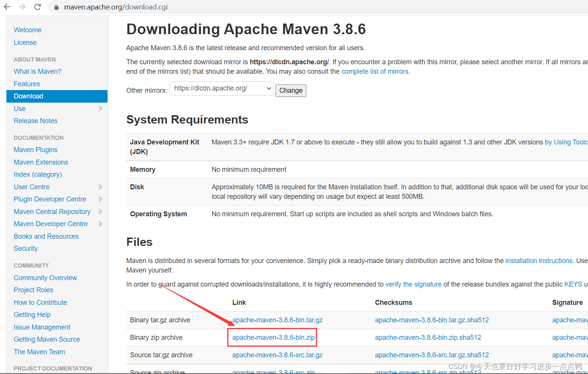
Task: Open The Maven Team link
Action: [39, 352]
